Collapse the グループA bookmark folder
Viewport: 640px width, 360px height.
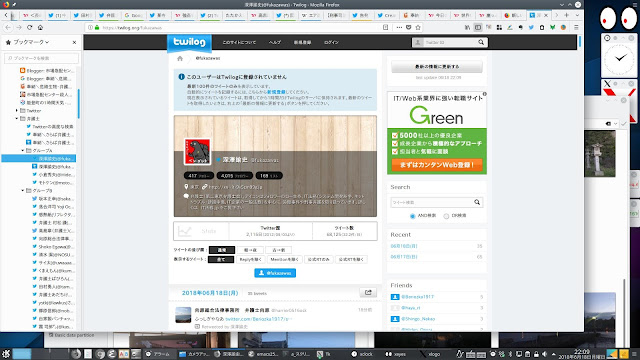pyautogui.click(x=23, y=151)
